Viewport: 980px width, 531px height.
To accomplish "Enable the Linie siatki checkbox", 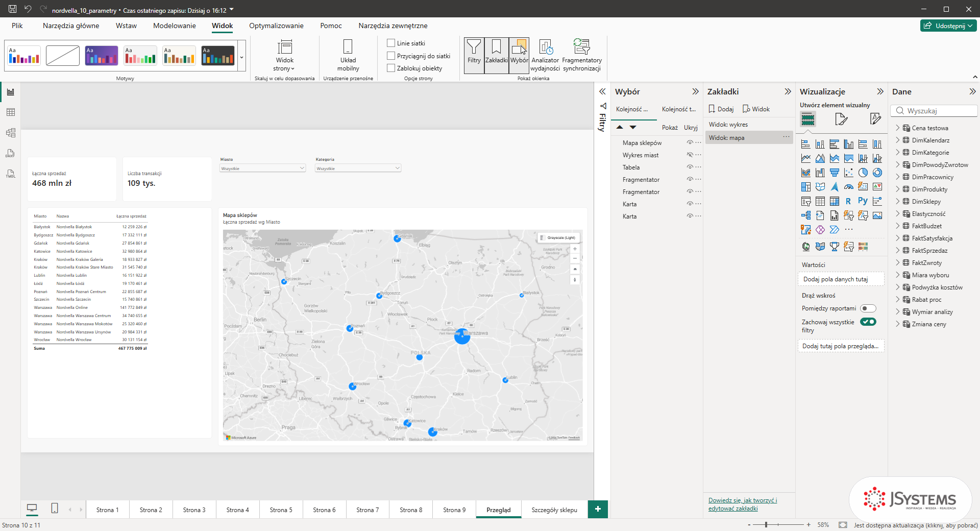I will click(x=391, y=43).
